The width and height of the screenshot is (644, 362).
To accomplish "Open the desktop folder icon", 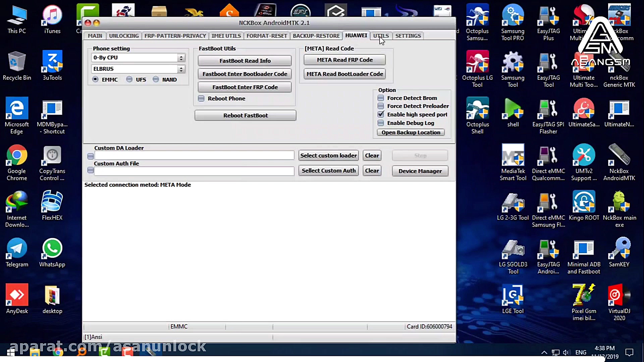I will pos(52,299).
